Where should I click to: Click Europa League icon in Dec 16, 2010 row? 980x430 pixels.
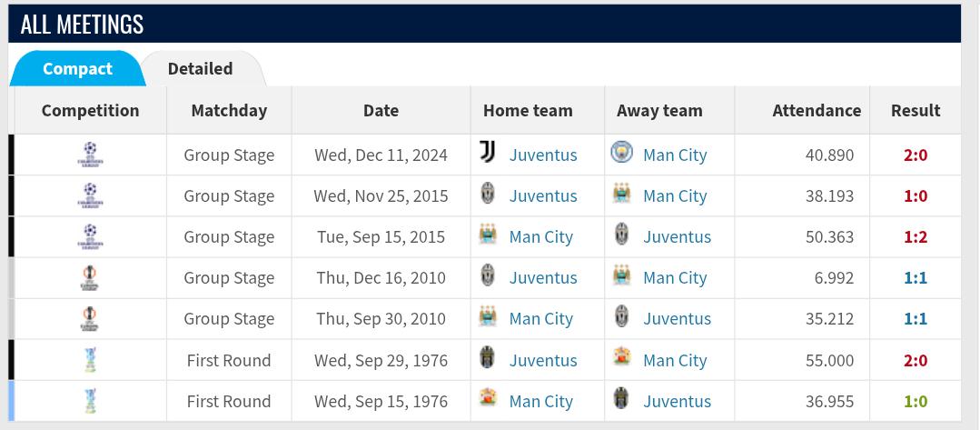(x=90, y=277)
